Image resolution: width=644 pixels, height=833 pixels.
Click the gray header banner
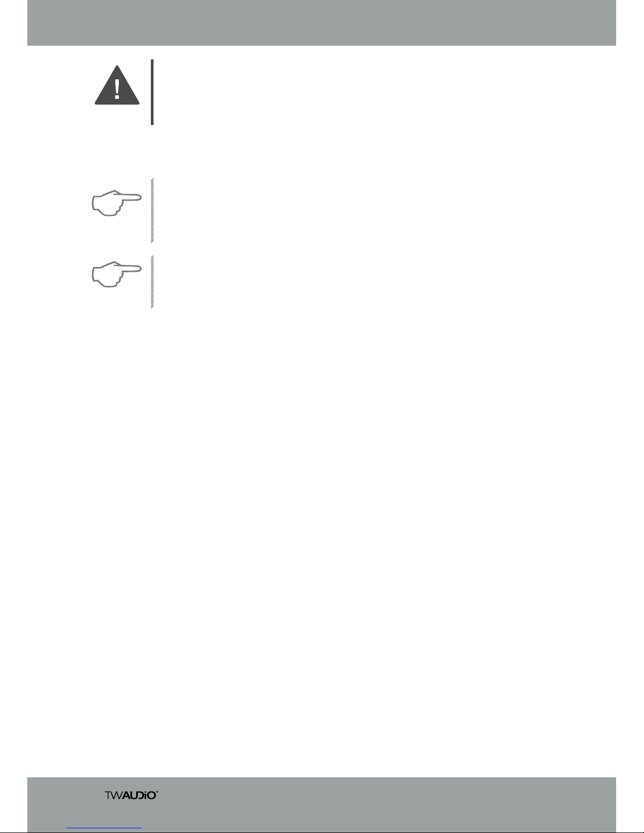coord(322,23)
